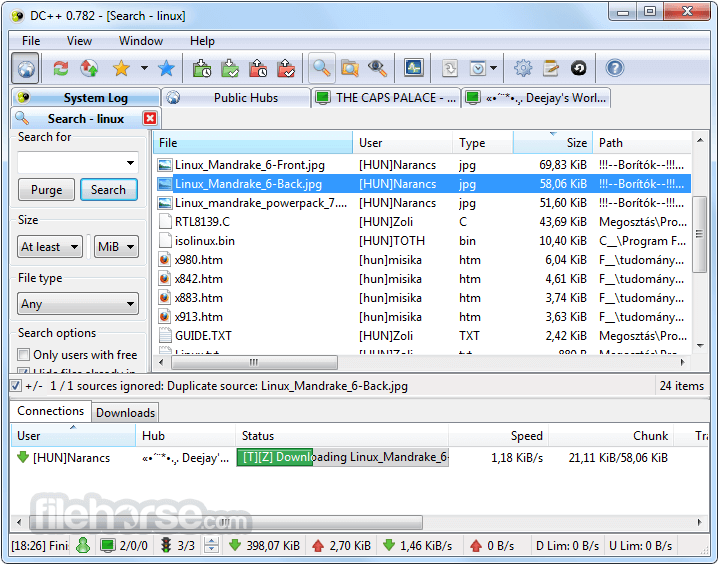Image resolution: width=719 pixels, height=565 pixels.
Task: Select the Connections tab
Action: 50,411
